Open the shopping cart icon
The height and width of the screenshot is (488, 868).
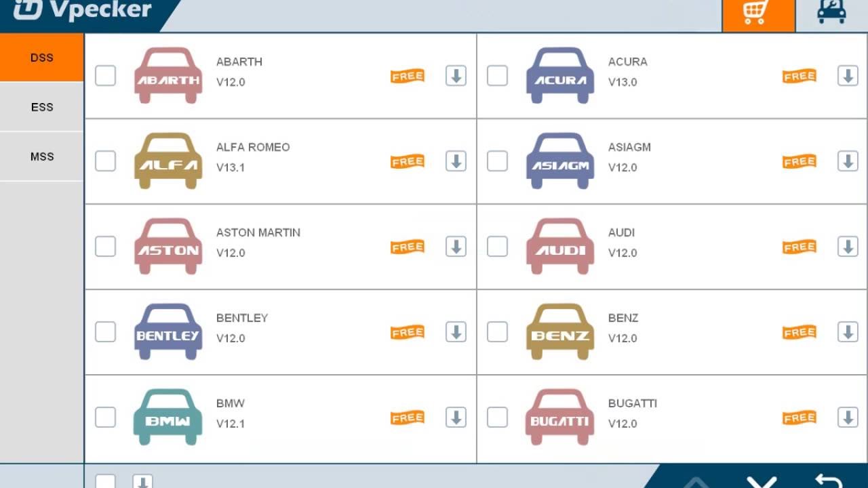pyautogui.click(x=758, y=15)
